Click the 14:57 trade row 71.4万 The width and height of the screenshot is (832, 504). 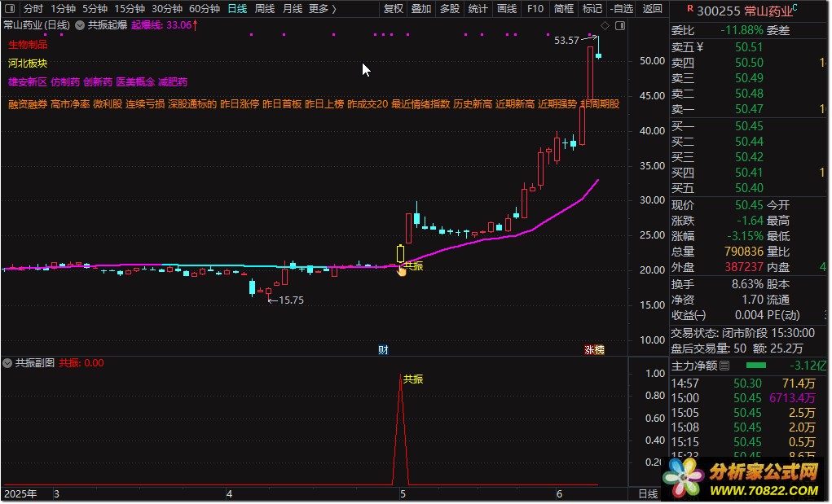point(748,383)
